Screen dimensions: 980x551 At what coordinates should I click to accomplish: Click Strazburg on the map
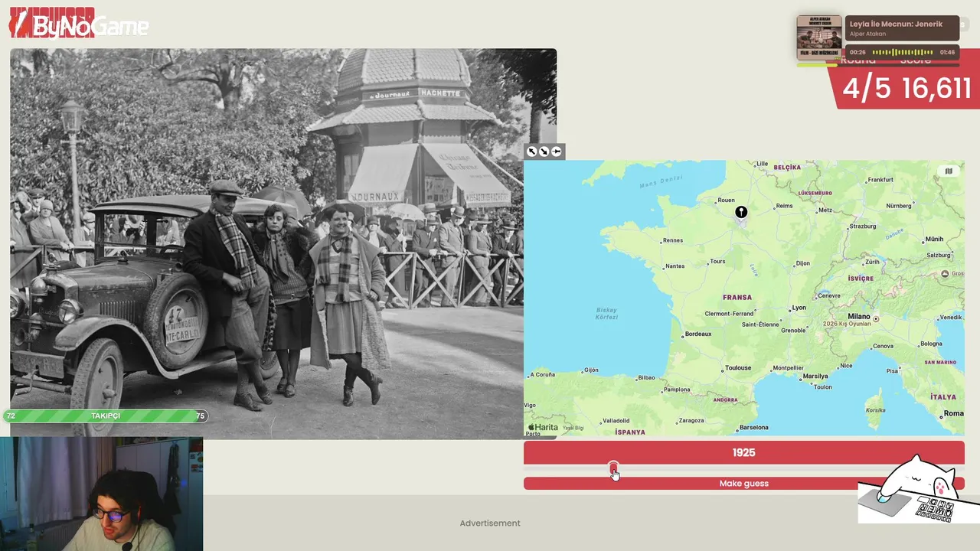click(862, 227)
